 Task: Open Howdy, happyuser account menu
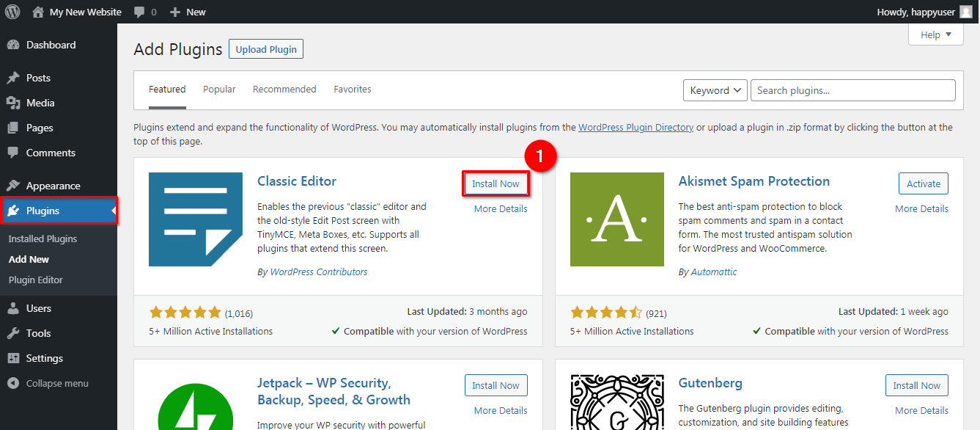pyautogui.click(x=926, y=12)
